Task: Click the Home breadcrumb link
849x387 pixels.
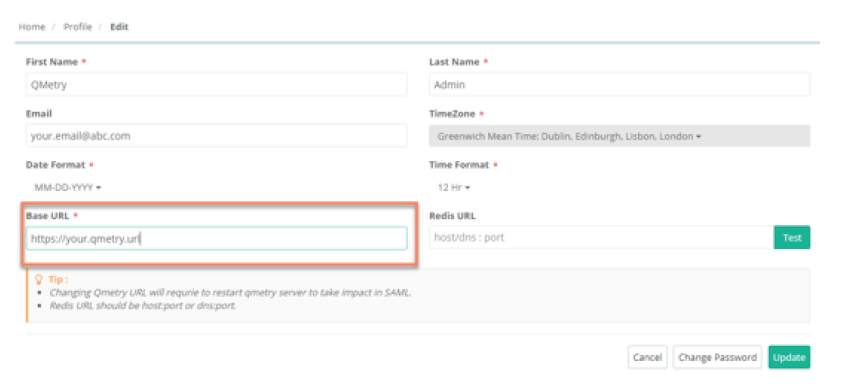Action: pyautogui.click(x=31, y=27)
